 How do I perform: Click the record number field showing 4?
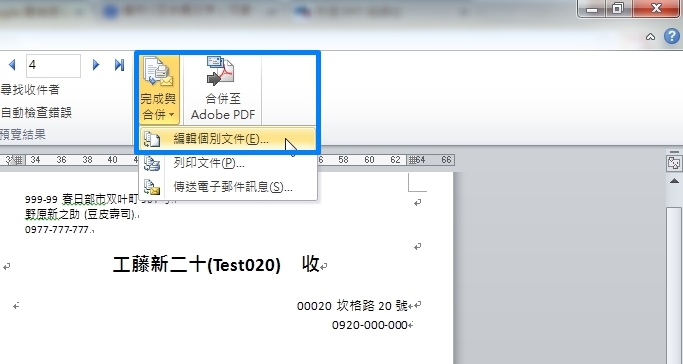[x=53, y=65]
